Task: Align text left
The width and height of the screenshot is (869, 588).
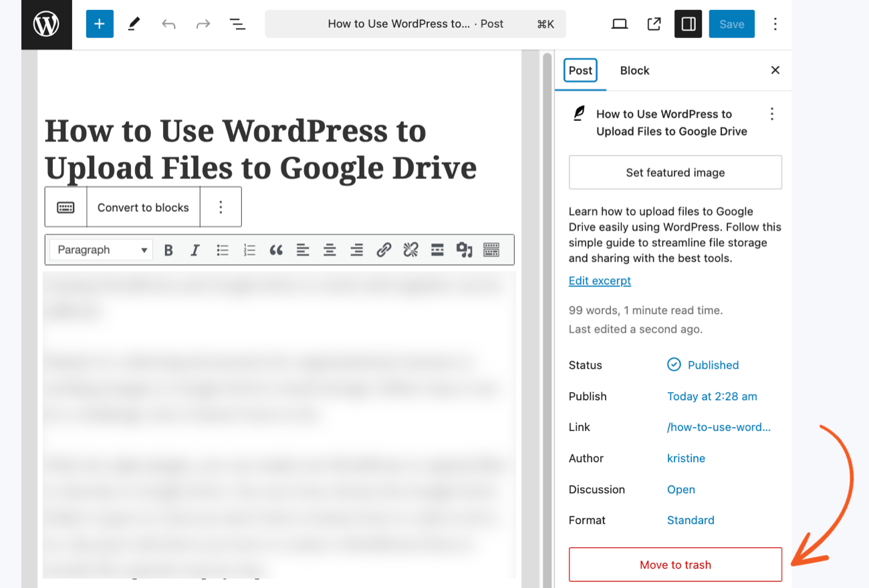Action: click(x=303, y=250)
